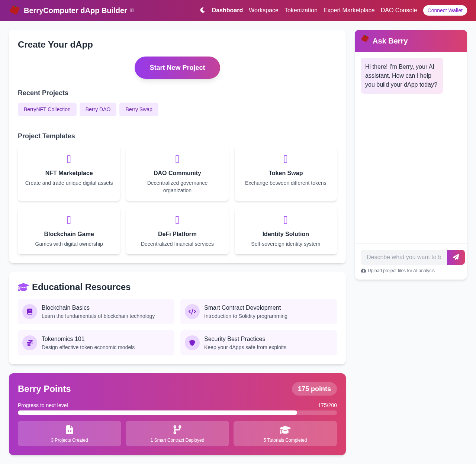Click the Security Best Practices shield icon
The image size is (476, 464).
192,343
